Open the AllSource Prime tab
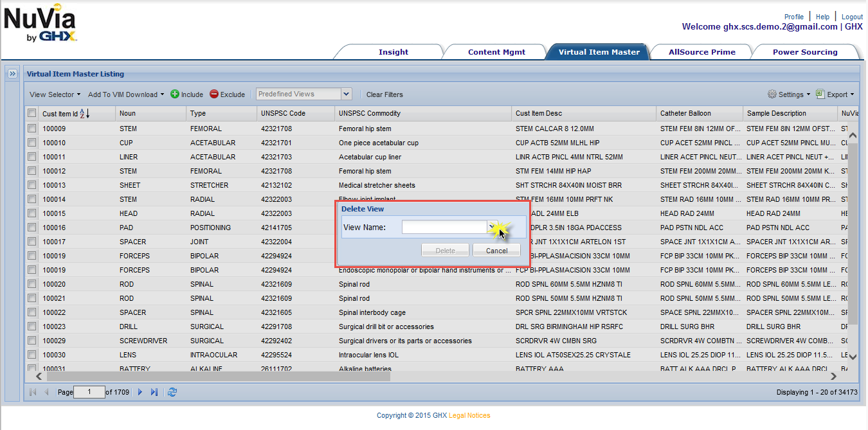868x430 pixels. [x=702, y=52]
